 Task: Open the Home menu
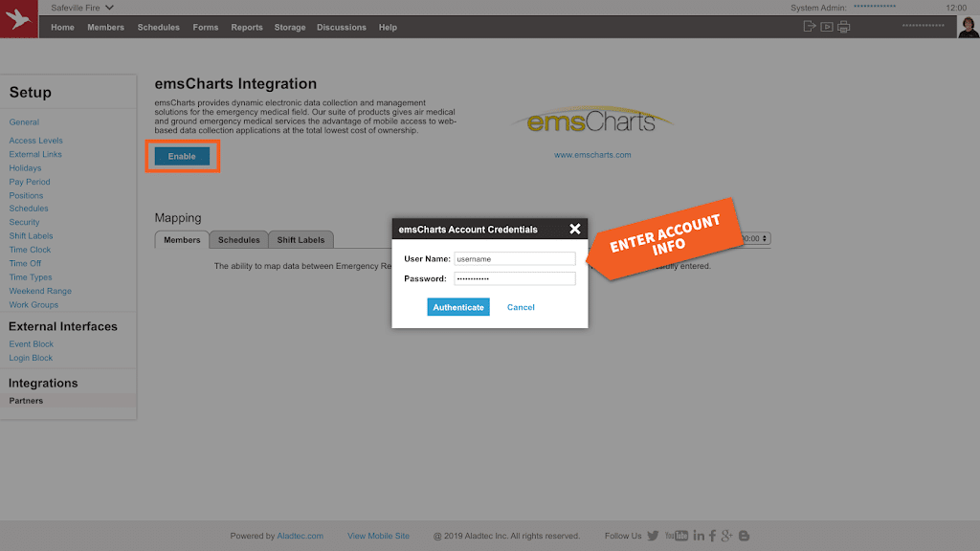pyautogui.click(x=62, y=28)
